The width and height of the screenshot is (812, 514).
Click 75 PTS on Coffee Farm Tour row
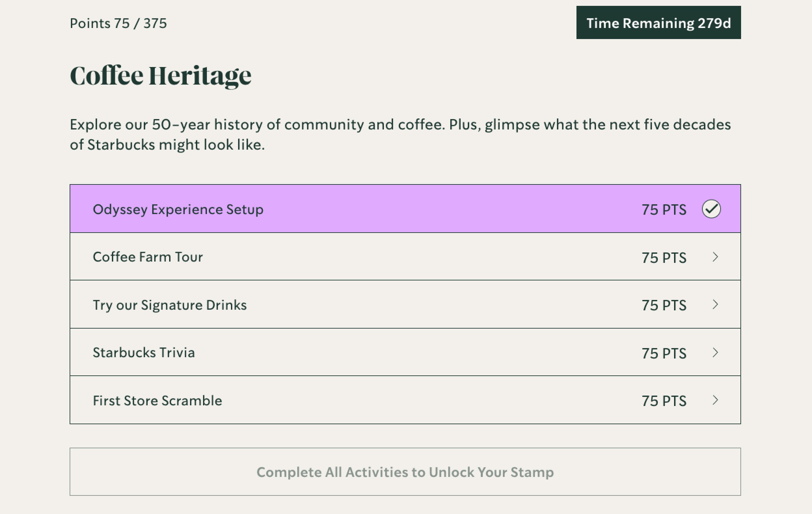(664, 258)
